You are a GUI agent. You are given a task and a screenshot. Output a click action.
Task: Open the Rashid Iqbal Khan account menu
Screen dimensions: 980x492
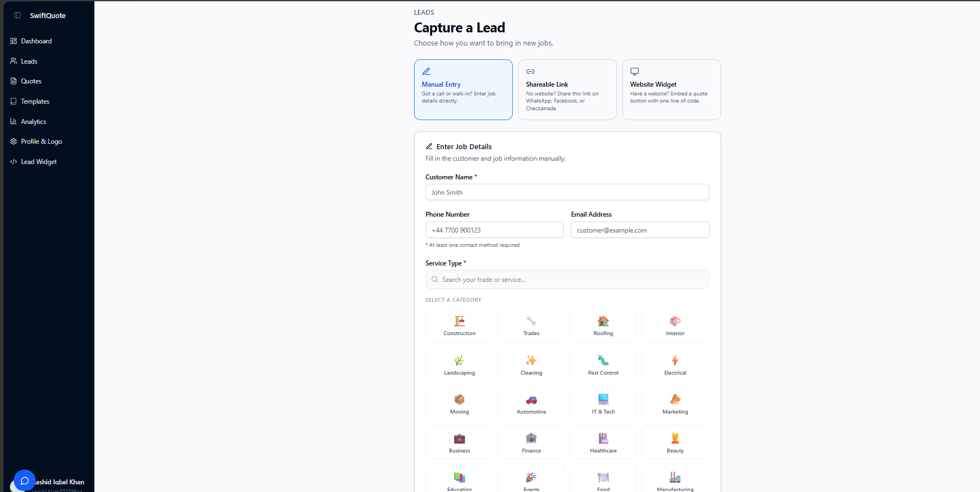(x=59, y=484)
